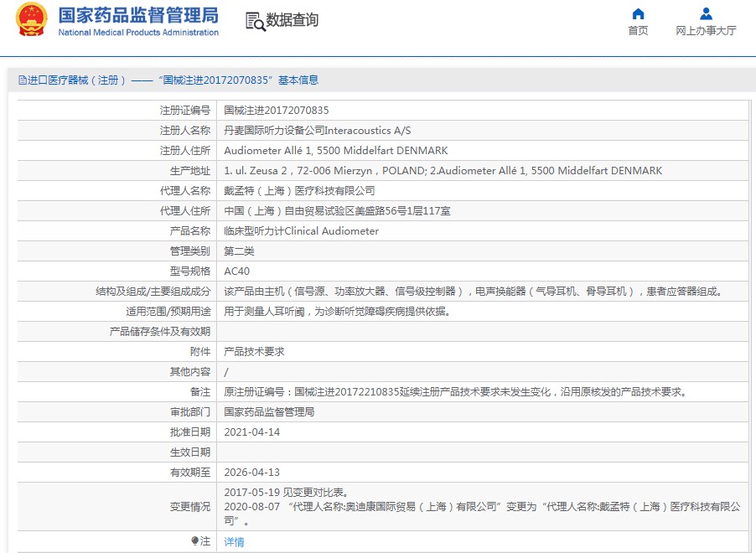
Task: Click the 注册证编号 label
Action: [185, 111]
